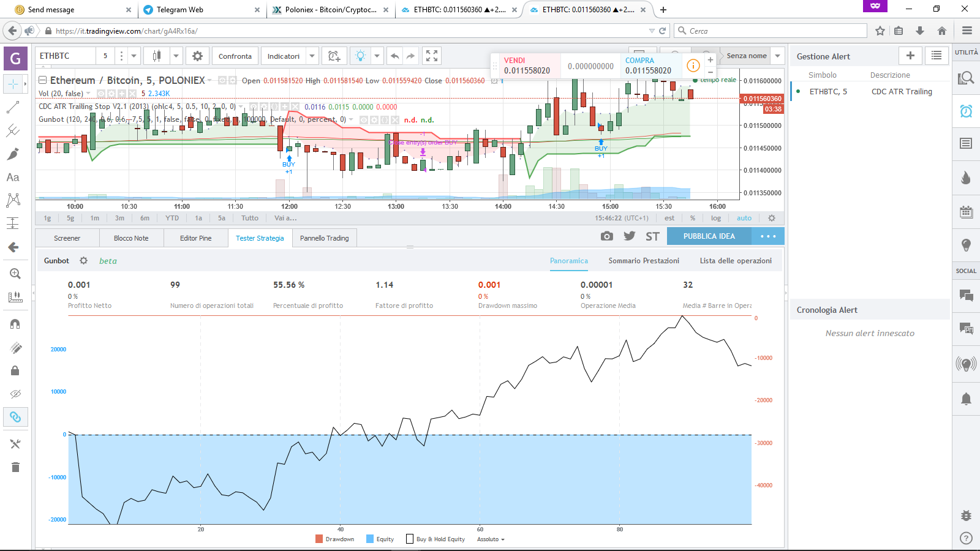Open the ideas lightbulb dropdown arrow
Viewport: 980px width, 551px height.
[x=377, y=56]
